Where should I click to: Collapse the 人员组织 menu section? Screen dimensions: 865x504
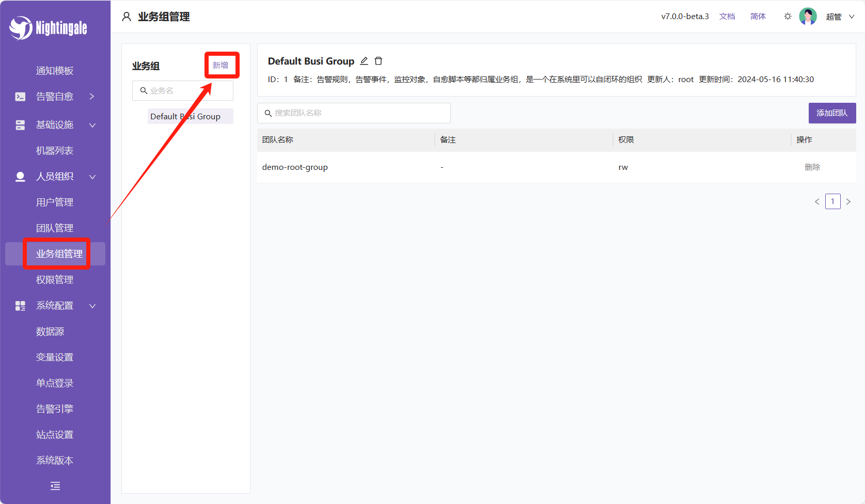click(92, 177)
